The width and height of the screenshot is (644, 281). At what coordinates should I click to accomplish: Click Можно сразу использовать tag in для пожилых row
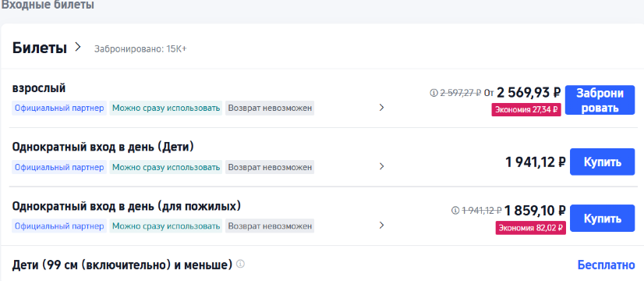(x=166, y=226)
